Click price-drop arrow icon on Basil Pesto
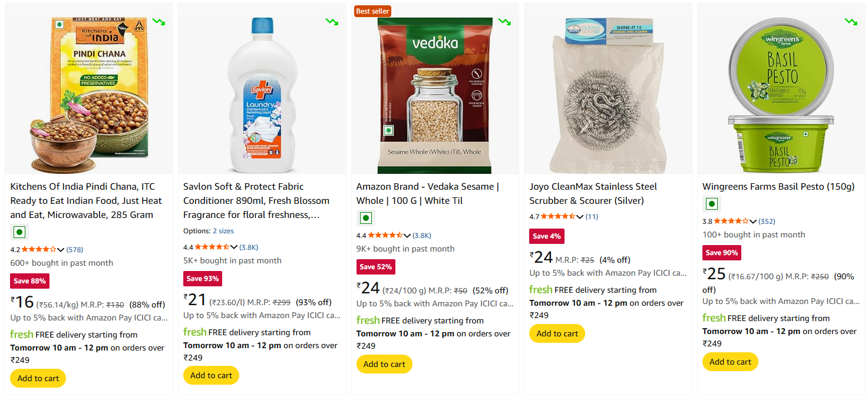The height and width of the screenshot is (400, 868). pos(851,22)
